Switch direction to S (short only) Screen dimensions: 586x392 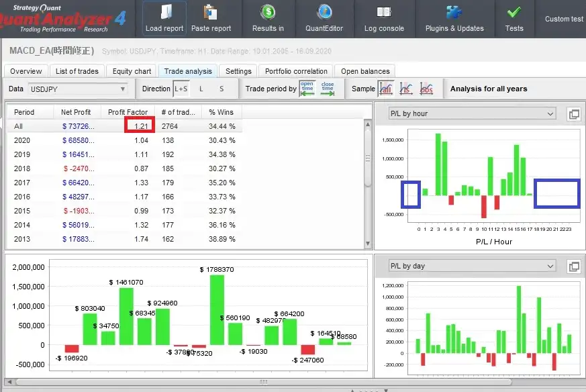[x=222, y=89]
